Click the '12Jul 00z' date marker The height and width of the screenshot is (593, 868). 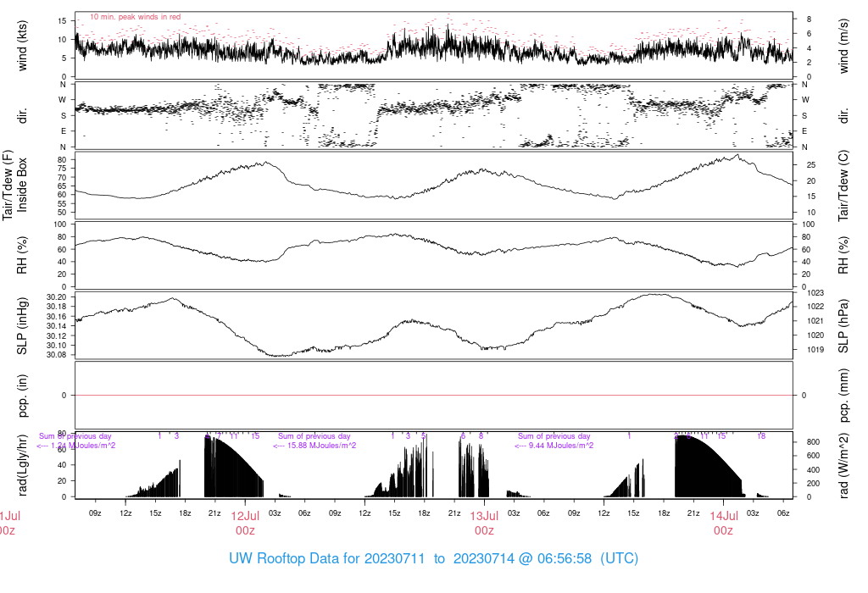pos(245,524)
